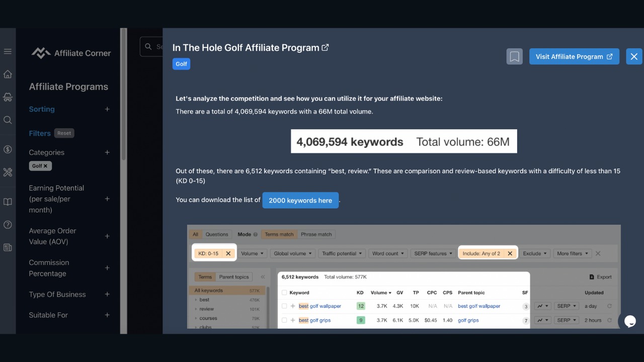The image size is (644, 362).
Task: Go to the Home icon in sidebar
Action: [8, 74]
